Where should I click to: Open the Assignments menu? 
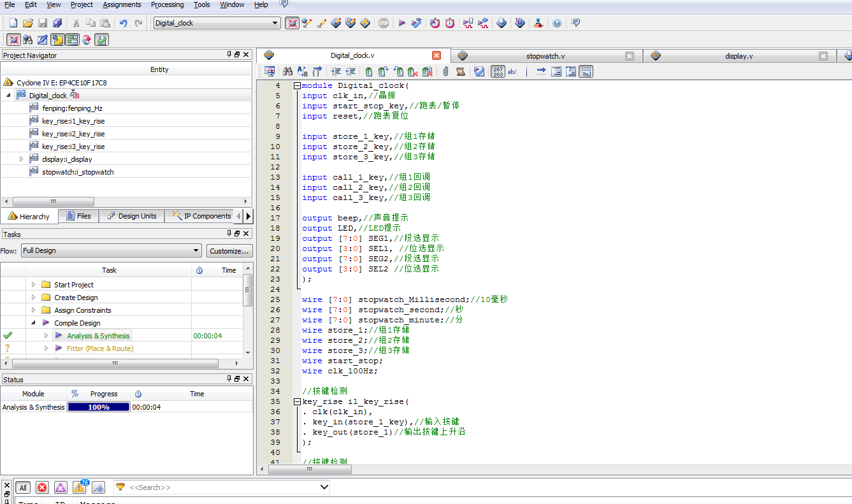click(x=122, y=4)
